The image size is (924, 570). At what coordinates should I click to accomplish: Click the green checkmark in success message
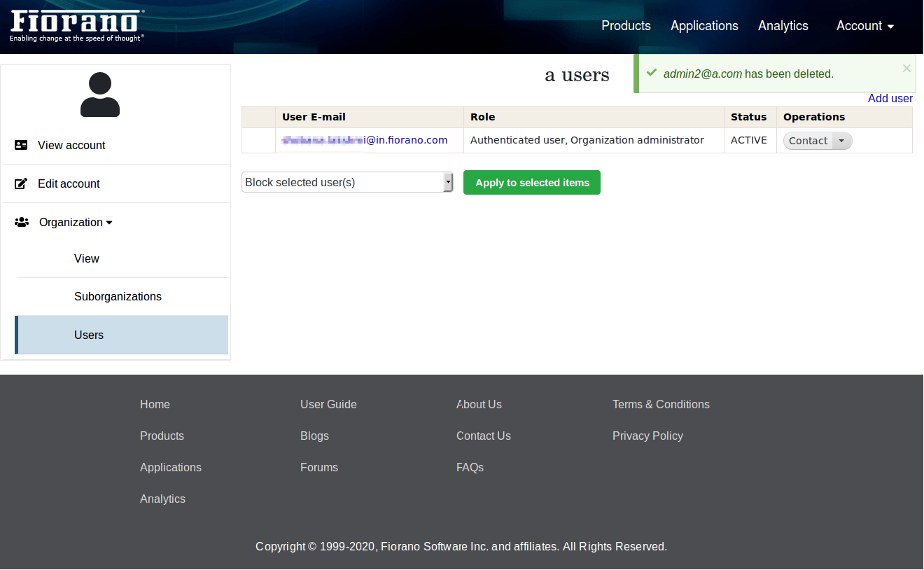tap(652, 73)
